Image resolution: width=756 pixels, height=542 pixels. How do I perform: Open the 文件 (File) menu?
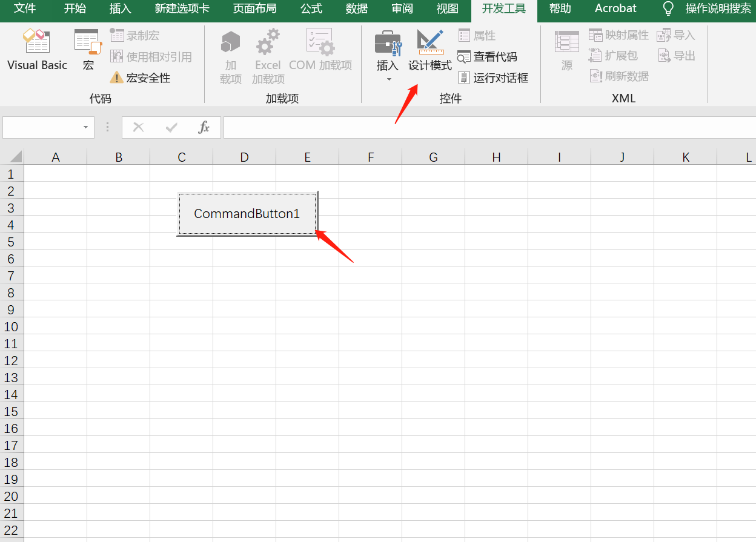click(24, 8)
